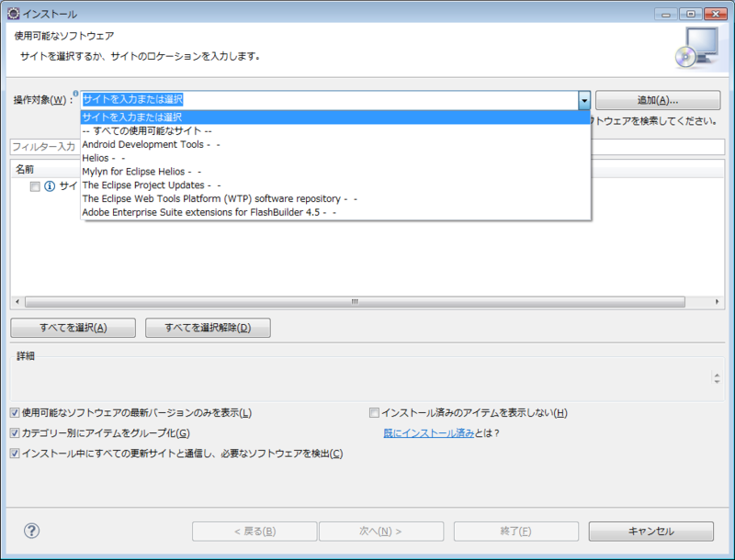Click the すべてを選択解除(D) button

[x=208, y=328]
